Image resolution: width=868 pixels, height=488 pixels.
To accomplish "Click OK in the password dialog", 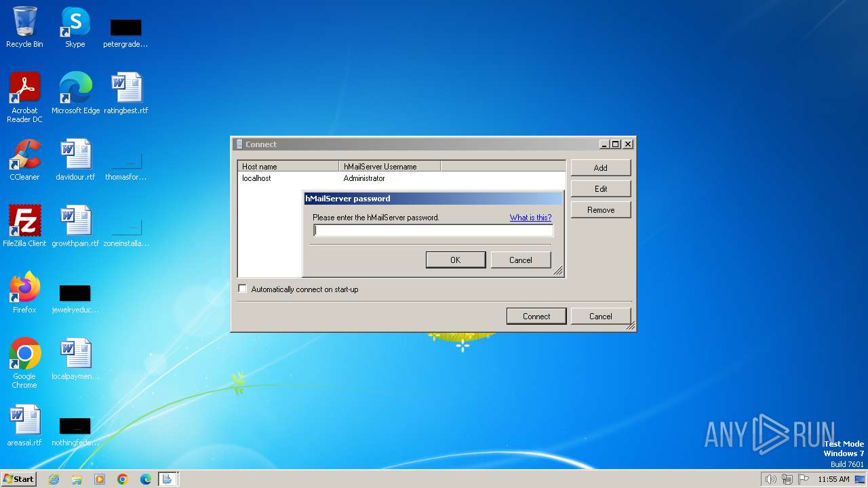I will click(x=456, y=260).
